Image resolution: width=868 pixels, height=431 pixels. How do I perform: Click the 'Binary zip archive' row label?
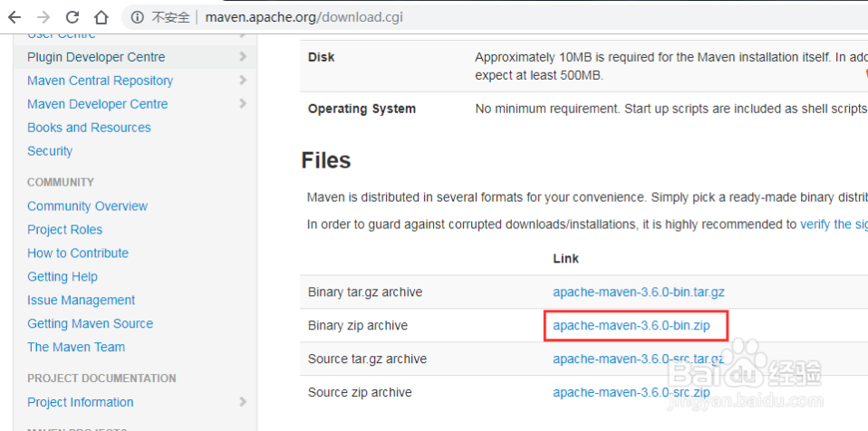click(x=358, y=325)
